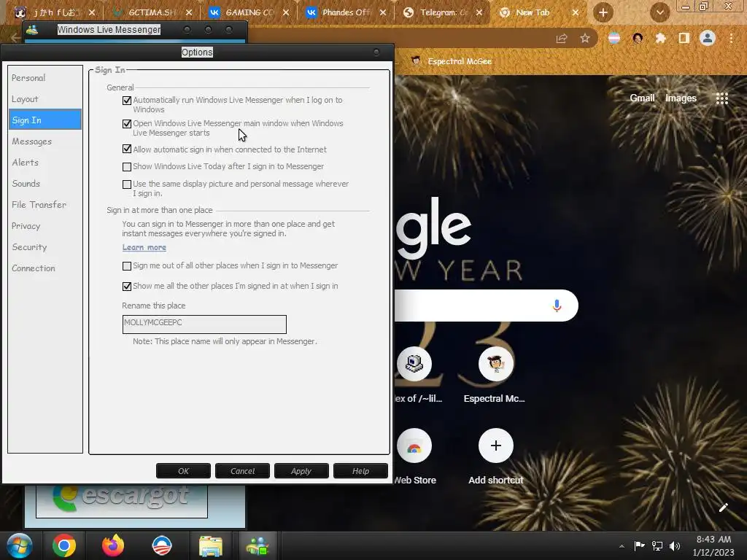Confirm options with the OK button
Viewport: 747px width, 560px height.
point(183,471)
